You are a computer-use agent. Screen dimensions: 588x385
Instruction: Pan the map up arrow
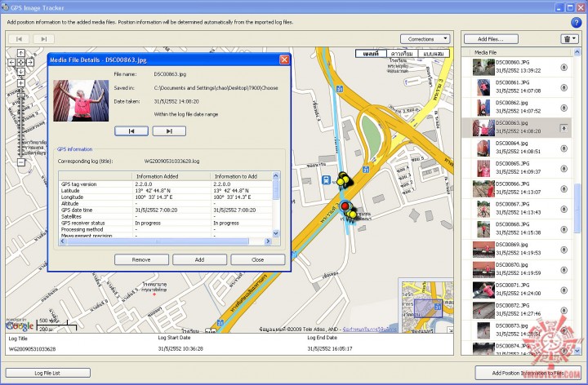pyautogui.click(x=21, y=53)
